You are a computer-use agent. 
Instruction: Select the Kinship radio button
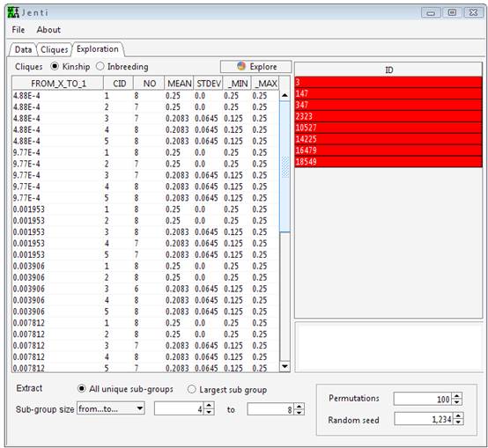click(x=55, y=66)
